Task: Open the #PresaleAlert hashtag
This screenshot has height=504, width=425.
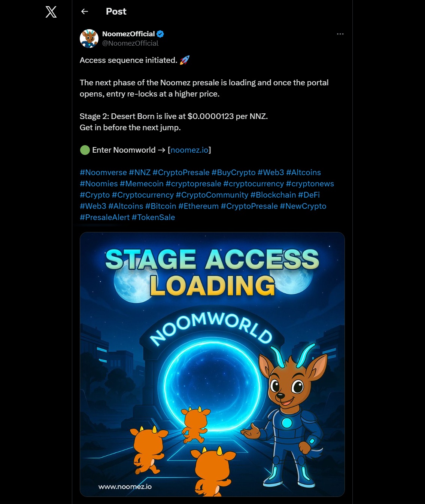Action: 104,217
